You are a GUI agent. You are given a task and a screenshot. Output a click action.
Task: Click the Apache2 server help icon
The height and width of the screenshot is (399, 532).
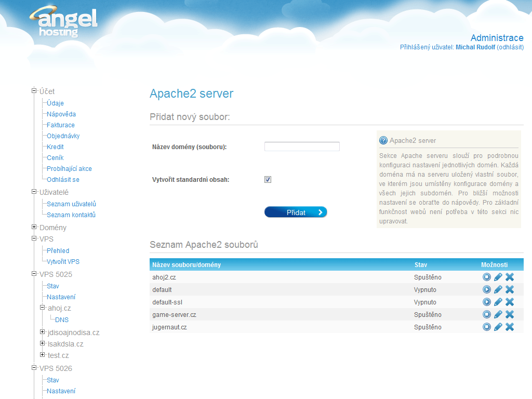coord(383,140)
